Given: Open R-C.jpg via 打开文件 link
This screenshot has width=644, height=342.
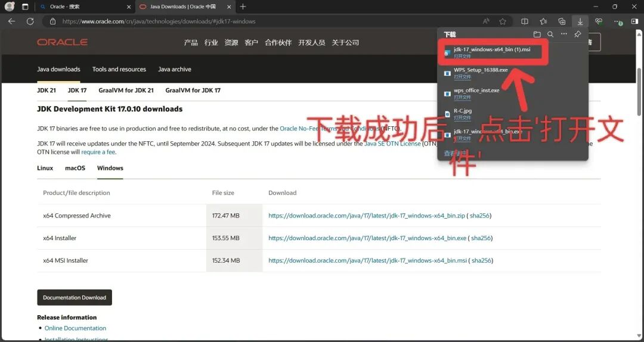Looking at the screenshot, I should click(462, 118).
